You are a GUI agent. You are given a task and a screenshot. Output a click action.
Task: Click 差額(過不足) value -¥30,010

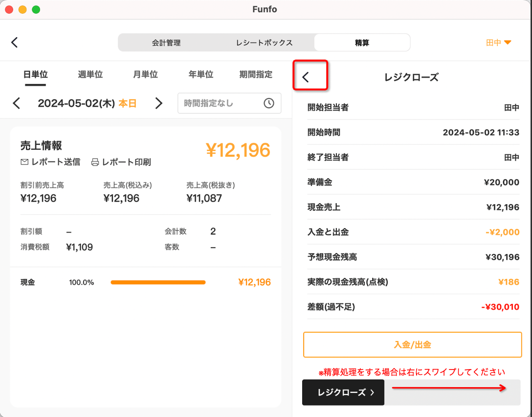pyautogui.click(x=500, y=307)
